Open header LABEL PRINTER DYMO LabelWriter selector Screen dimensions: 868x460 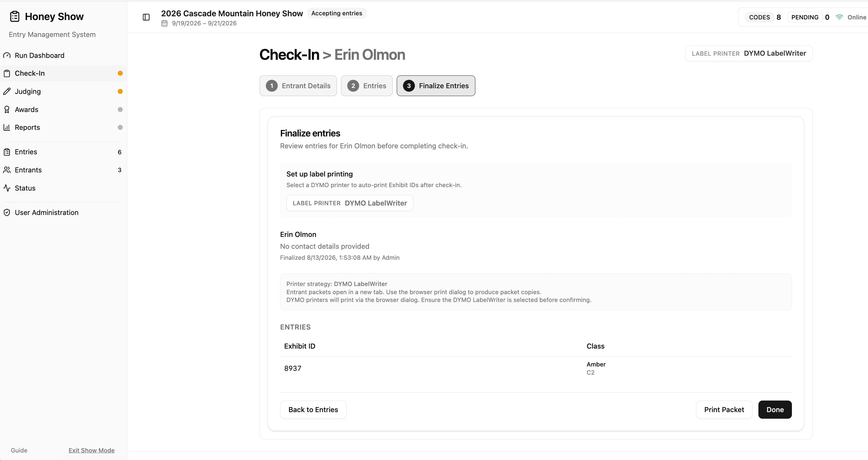click(749, 53)
